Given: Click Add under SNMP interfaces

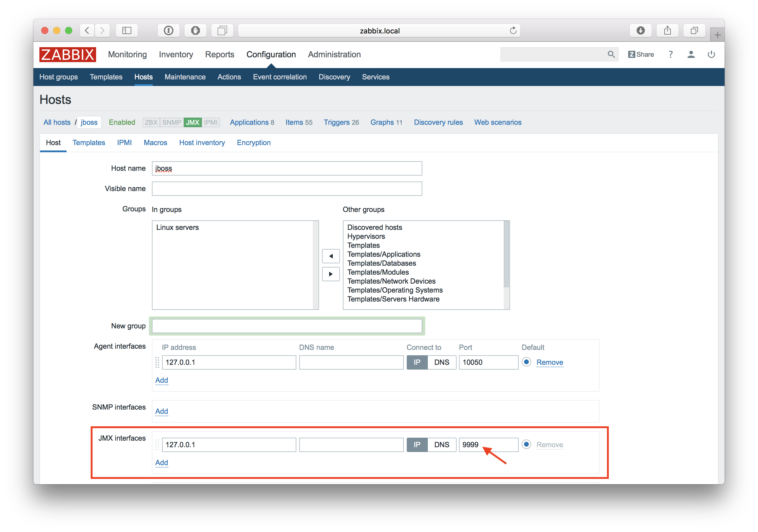Looking at the screenshot, I should tap(161, 411).
